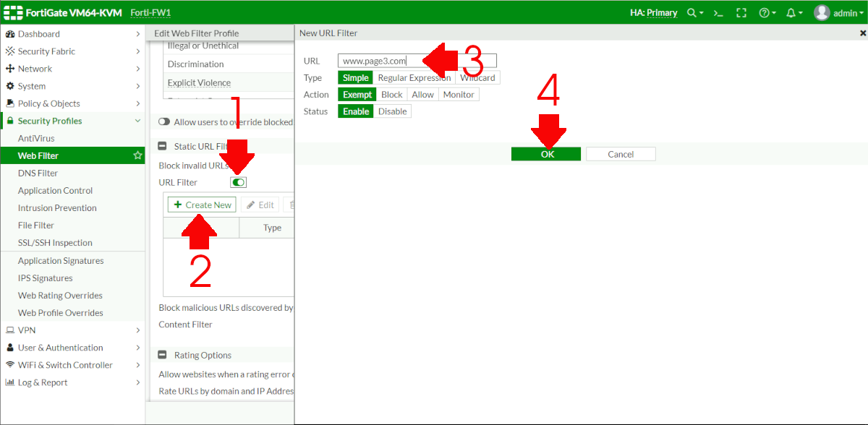Viewport: 868px width, 425px height.
Task: Expand the System menu chevron
Action: click(x=137, y=86)
